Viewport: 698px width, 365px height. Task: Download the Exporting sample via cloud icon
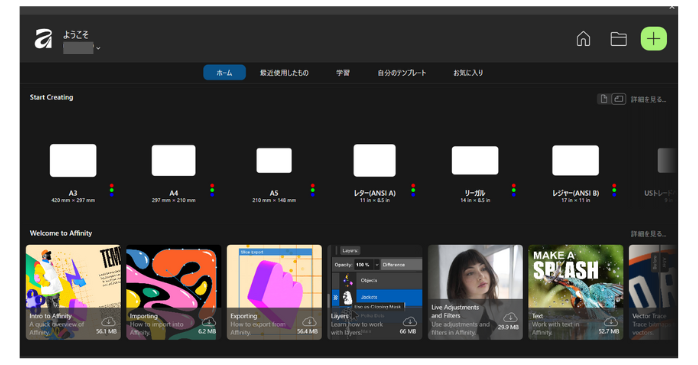(x=309, y=321)
